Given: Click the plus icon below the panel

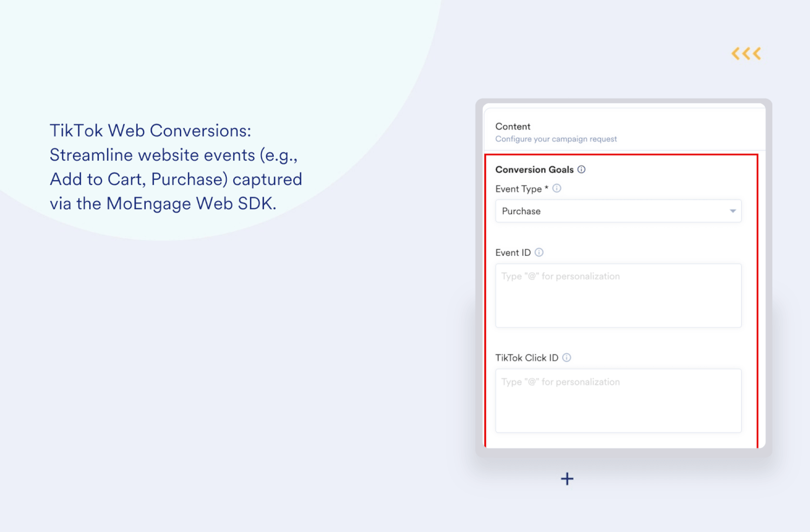Looking at the screenshot, I should [567, 479].
